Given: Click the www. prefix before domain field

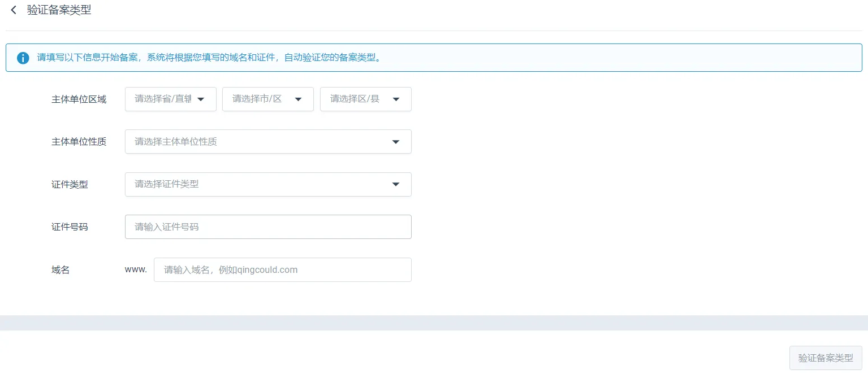Looking at the screenshot, I should (x=136, y=269).
